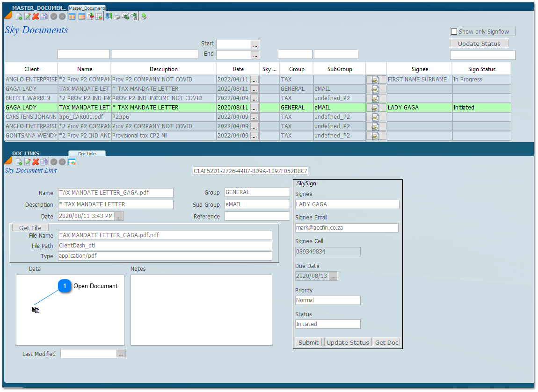Click the green upload arrow icon in top toolbar

(x=144, y=16)
